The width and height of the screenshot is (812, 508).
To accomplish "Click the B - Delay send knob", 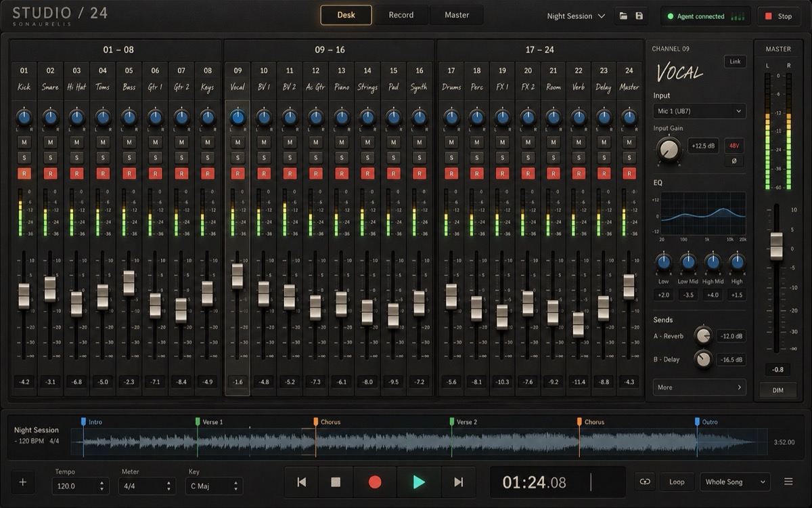I will (704, 359).
